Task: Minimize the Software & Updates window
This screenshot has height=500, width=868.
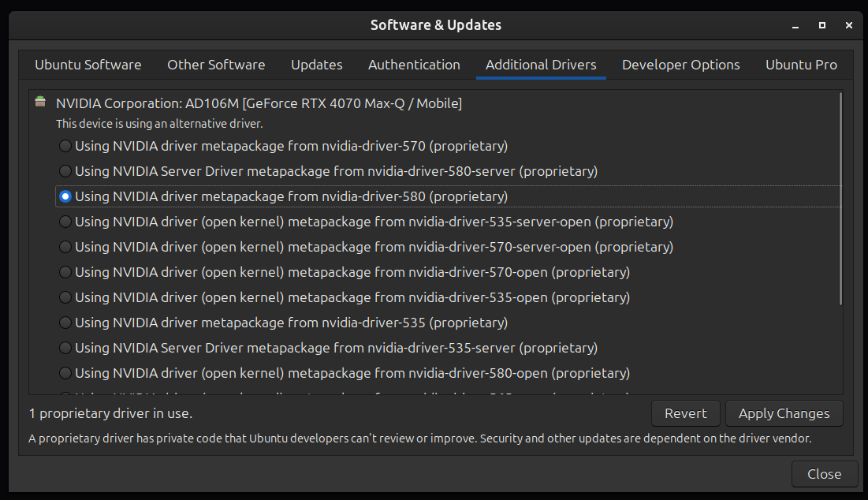Action: click(x=795, y=25)
